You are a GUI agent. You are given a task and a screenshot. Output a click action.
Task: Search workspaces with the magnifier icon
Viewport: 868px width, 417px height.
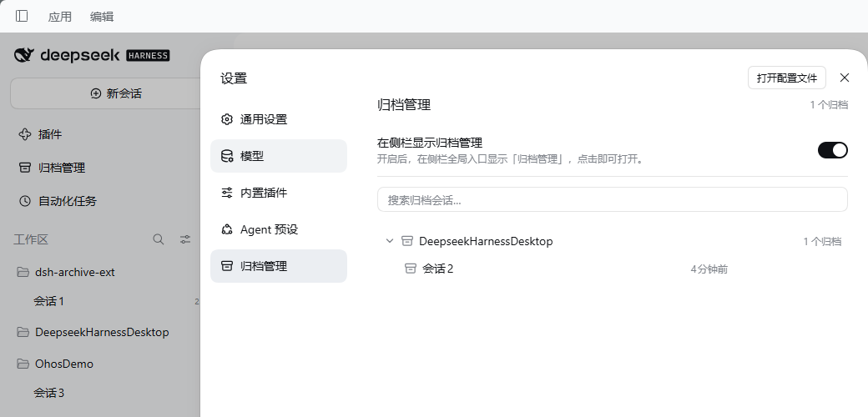pyautogui.click(x=159, y=239)
